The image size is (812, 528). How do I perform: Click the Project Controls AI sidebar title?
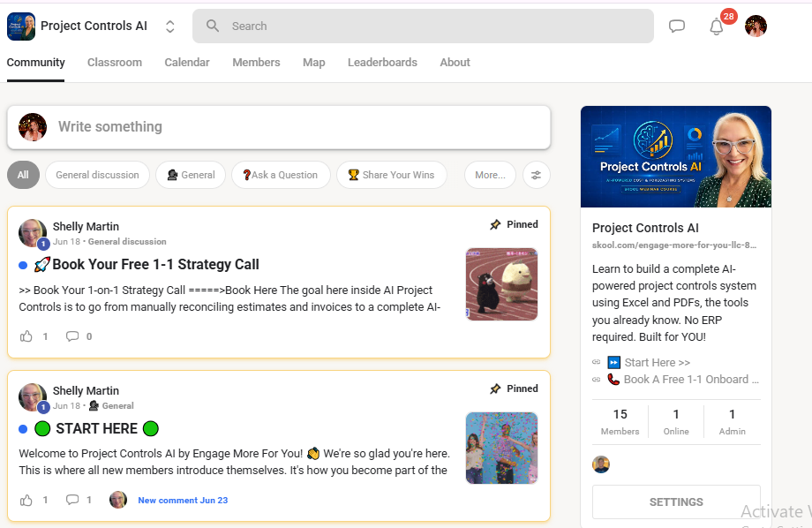click(x=645, y=228)
